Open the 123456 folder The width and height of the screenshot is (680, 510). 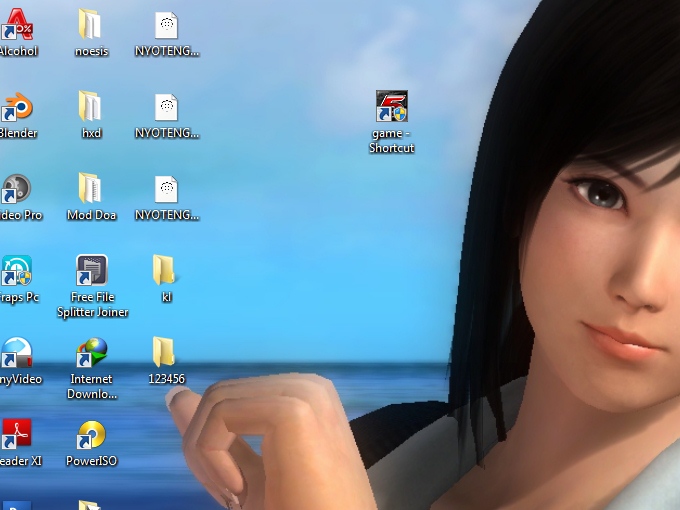(x=166, y=353)
